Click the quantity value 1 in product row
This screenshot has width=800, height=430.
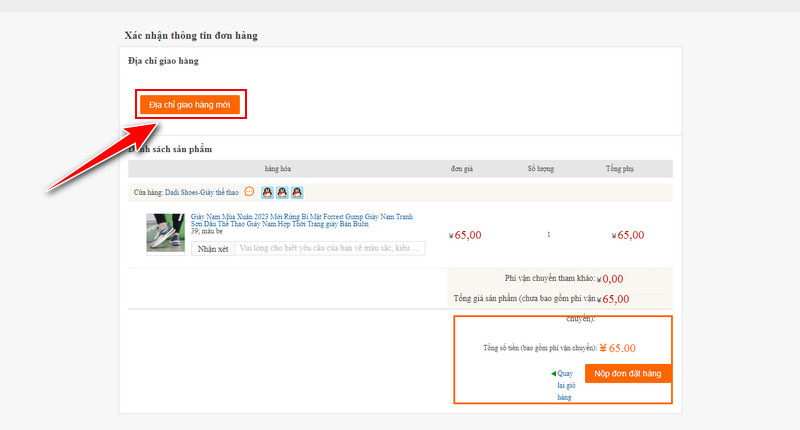pos(549,235)
